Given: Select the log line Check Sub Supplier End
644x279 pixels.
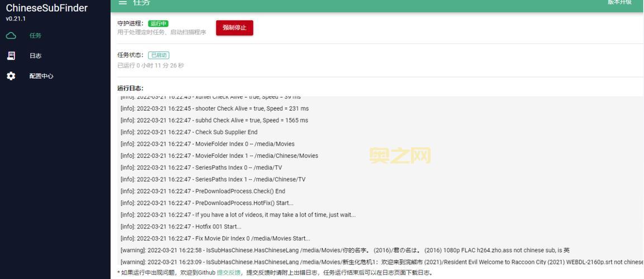Looking at the screenshot, I should coord(189,132).
